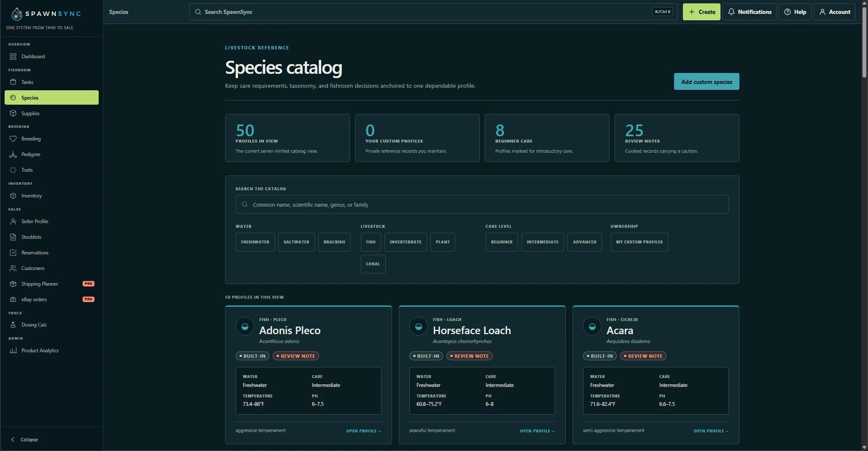
Task: Toggle the Saltwater water filter
Action: point(296,242)
